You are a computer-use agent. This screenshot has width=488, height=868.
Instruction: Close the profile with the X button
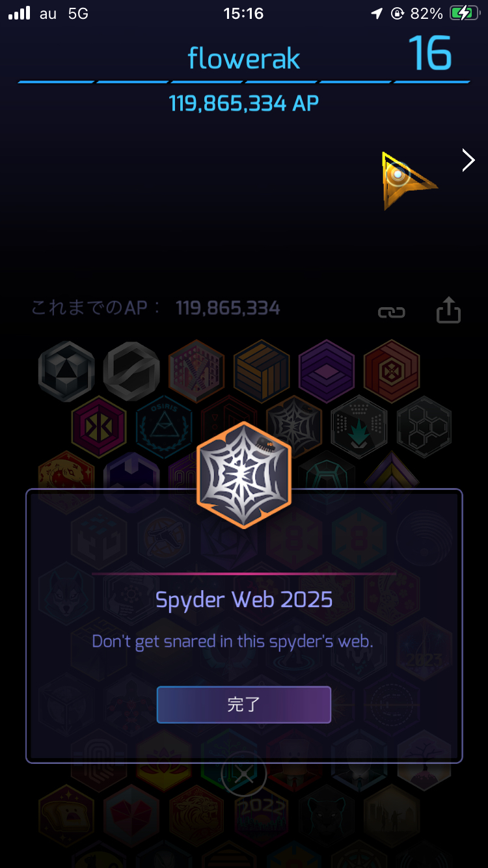coord(244,774)
